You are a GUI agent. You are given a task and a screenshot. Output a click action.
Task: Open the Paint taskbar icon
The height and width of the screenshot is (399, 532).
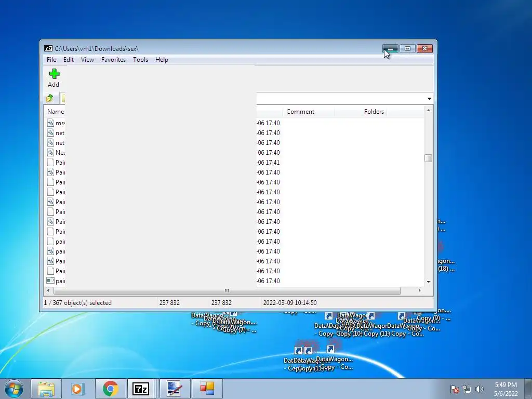[x=175, y=389]
